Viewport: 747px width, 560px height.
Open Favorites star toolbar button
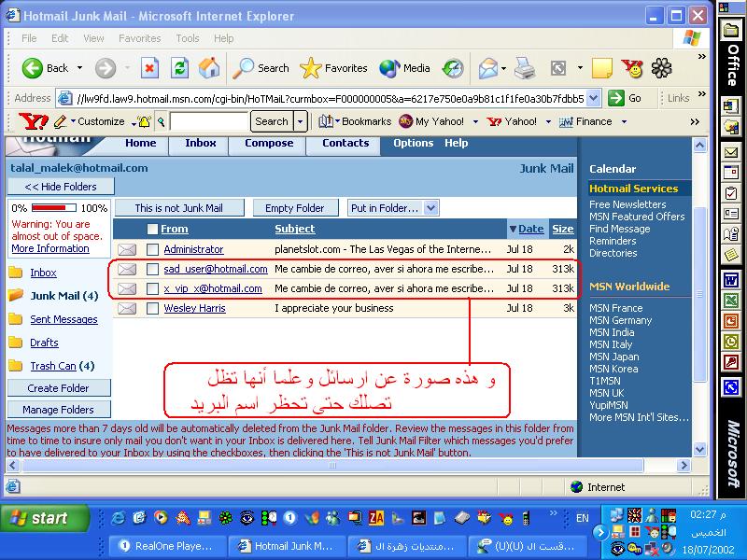[334, 68]
